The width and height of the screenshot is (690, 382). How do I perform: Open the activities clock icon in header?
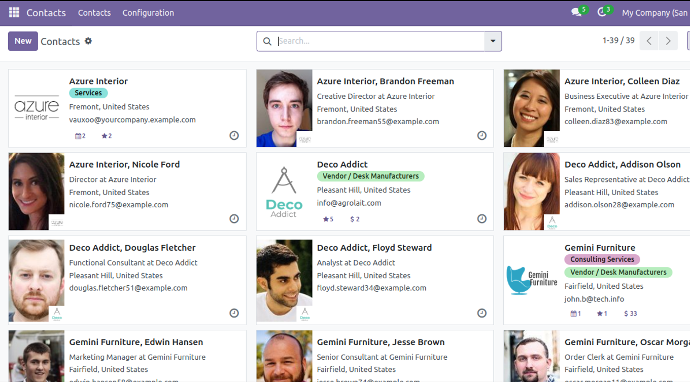tap(602, 12)
